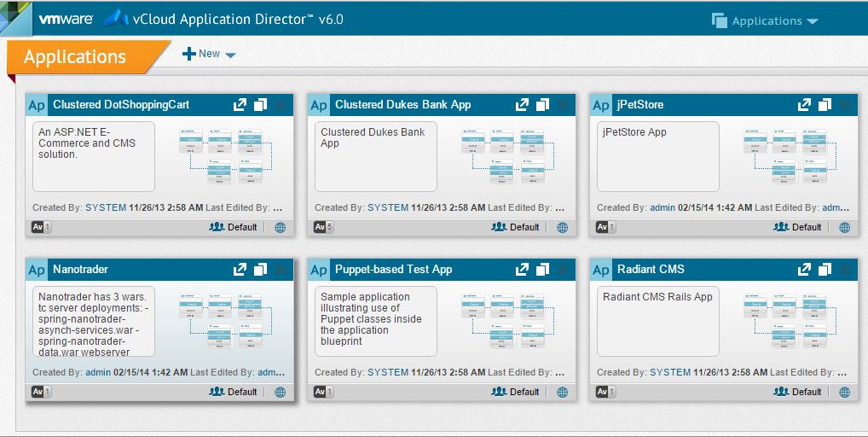Click the Av 5 versions badge on Dukes Bank App

(323, 226)
